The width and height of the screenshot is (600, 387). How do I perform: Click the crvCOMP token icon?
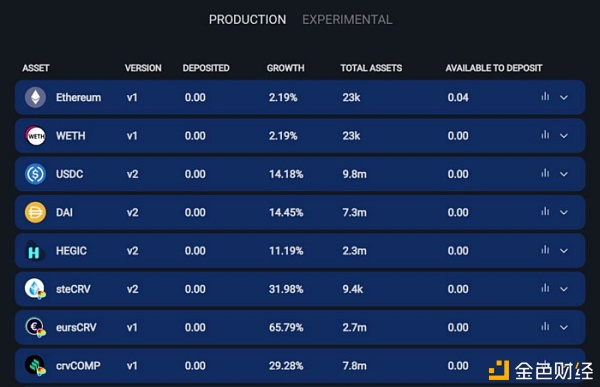[35, 366]
